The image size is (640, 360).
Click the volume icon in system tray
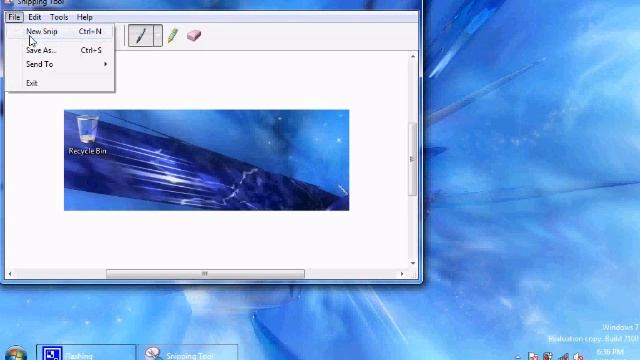tap(579, 357)
